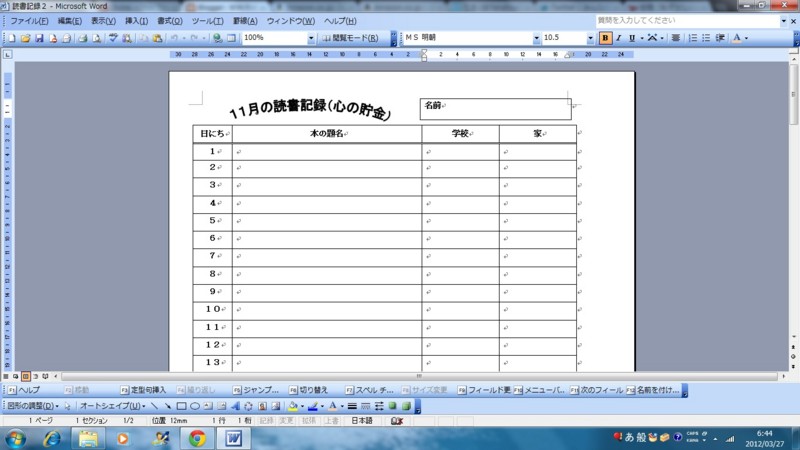Click the tables and borders toolbar icon
The width and height of the screenshot is (800, 450).
point(231,38)
